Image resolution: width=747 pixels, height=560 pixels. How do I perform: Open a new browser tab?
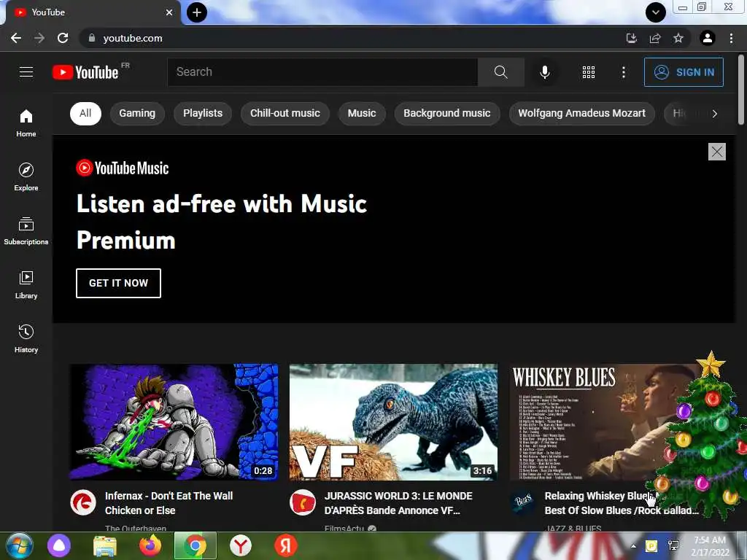197,12
